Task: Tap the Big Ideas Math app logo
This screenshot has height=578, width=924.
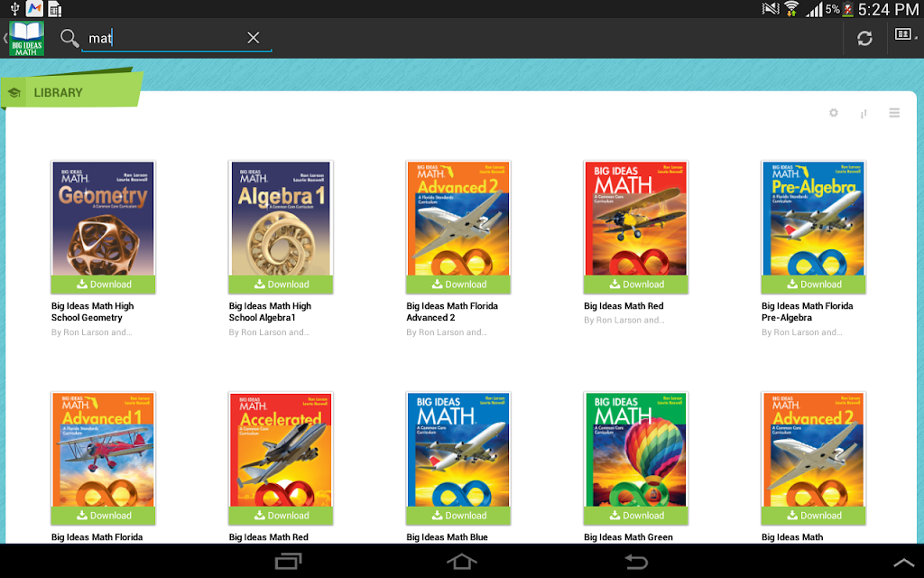Action: (26, 38)
